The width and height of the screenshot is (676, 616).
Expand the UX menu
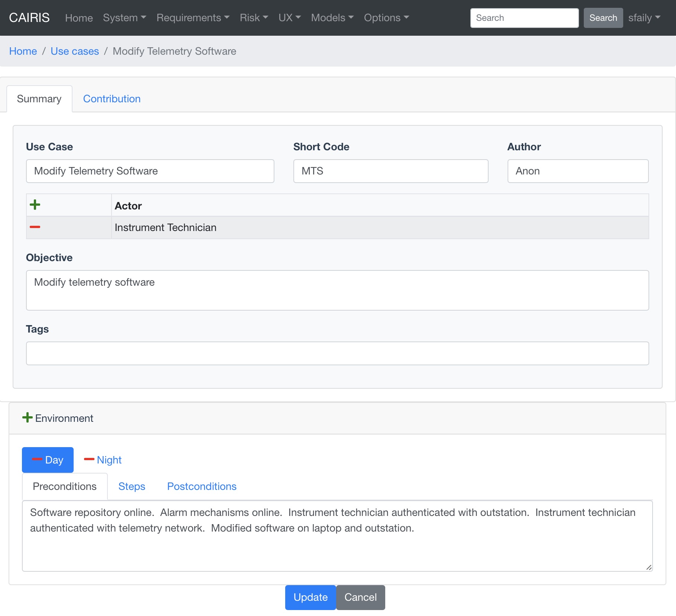pyautogui.click(x=290, y=18)
